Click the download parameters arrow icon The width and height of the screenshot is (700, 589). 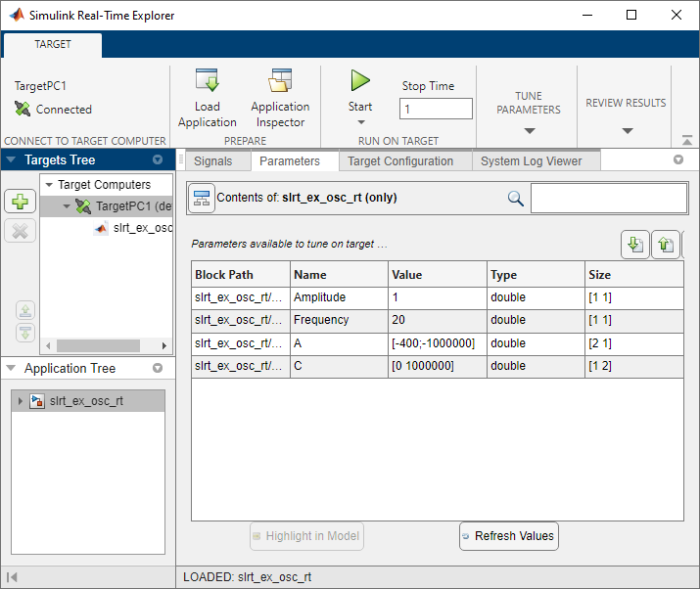[635, 245]
